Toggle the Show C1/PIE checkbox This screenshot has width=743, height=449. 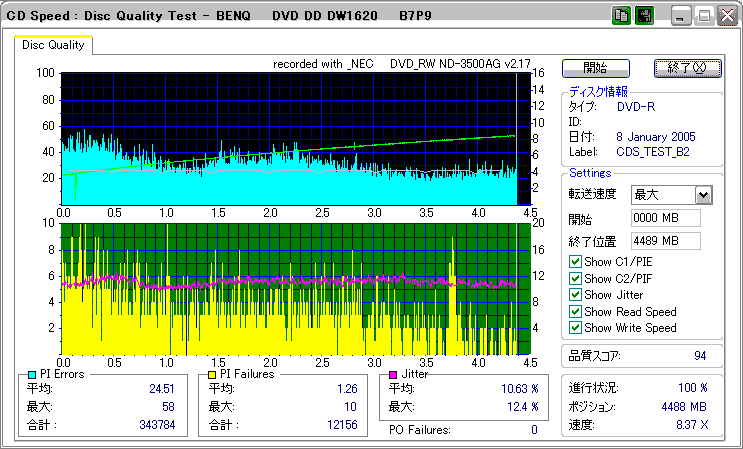point(575,263)
